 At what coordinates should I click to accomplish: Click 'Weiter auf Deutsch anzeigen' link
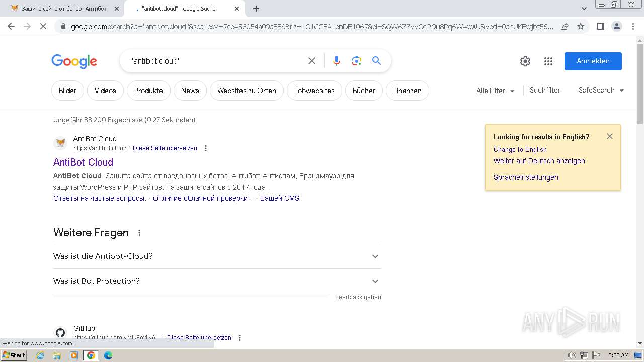(539, 161)
